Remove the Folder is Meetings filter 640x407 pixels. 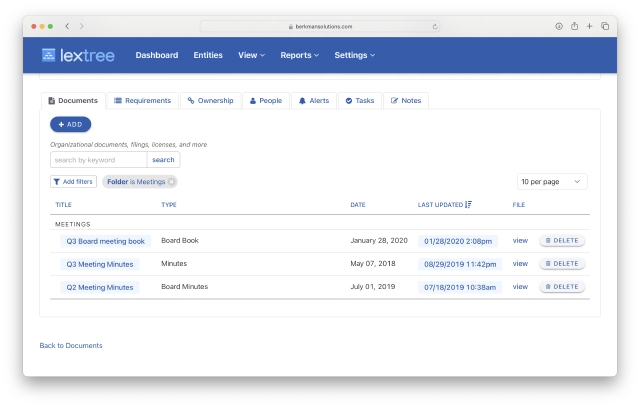pyautogui.click(x=171, y=182)
